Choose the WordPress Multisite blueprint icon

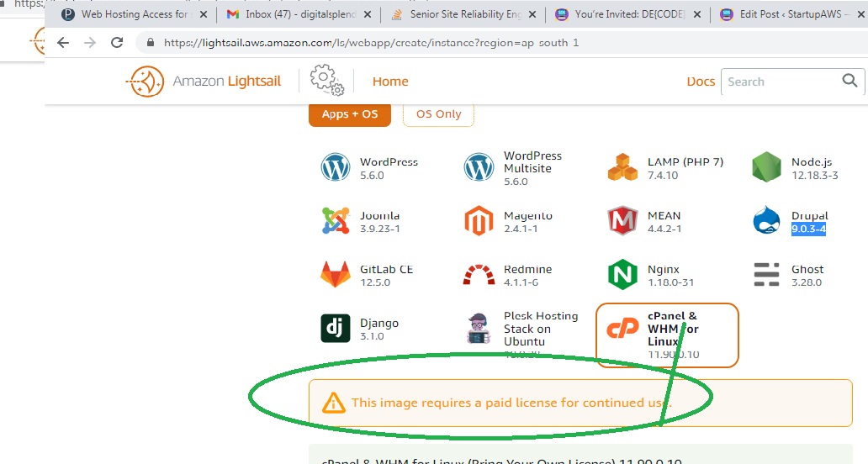479,167
